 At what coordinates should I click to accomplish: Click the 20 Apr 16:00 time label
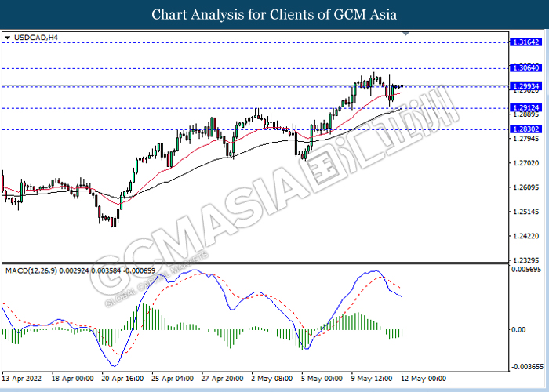(x=122, y=379)
